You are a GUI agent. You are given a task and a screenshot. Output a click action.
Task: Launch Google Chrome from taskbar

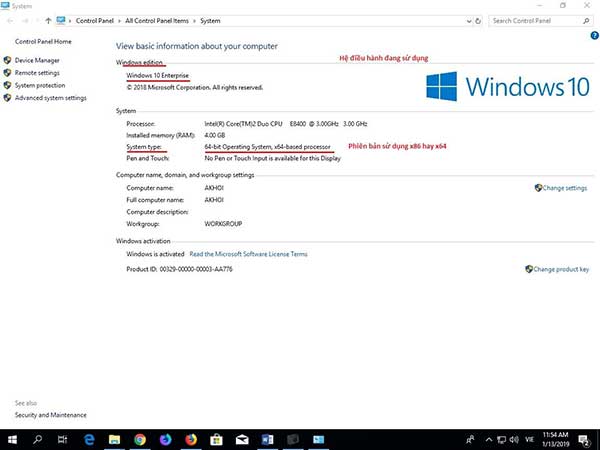[x=140, y=439]
